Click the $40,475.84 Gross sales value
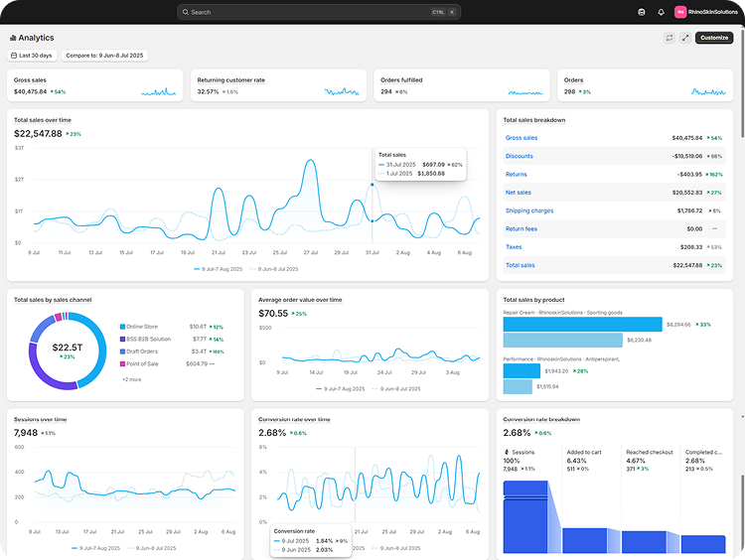Screen dimensions: 745x560 pos(30,91)
